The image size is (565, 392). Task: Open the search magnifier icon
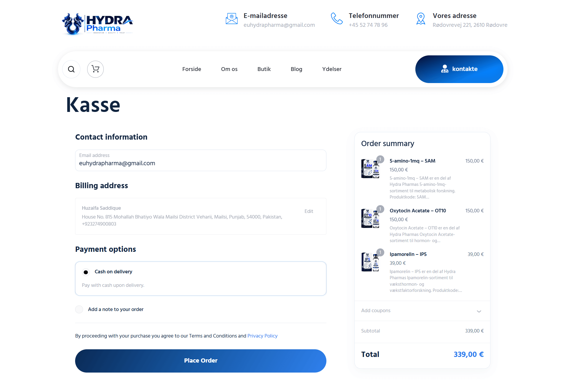click(x=71, y=69)
